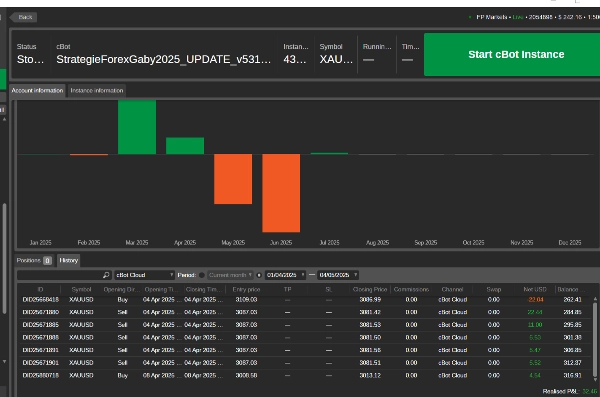Click closing price 3081.60 cell

tap(370, 337)
